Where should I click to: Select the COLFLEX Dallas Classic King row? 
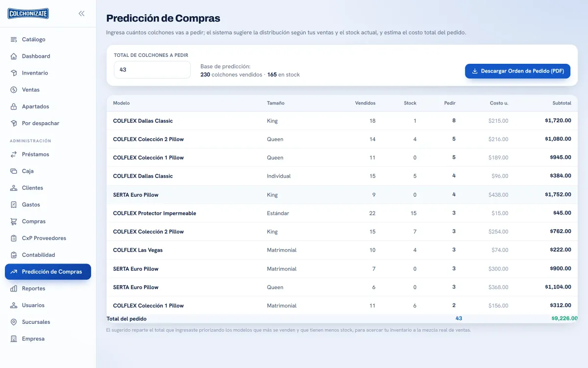(342, 121)
